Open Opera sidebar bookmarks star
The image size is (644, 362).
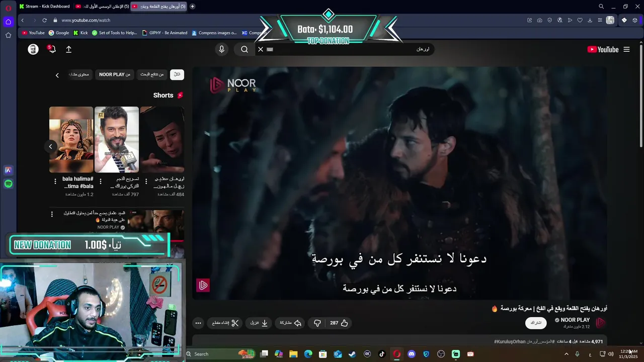pos(8,35)
